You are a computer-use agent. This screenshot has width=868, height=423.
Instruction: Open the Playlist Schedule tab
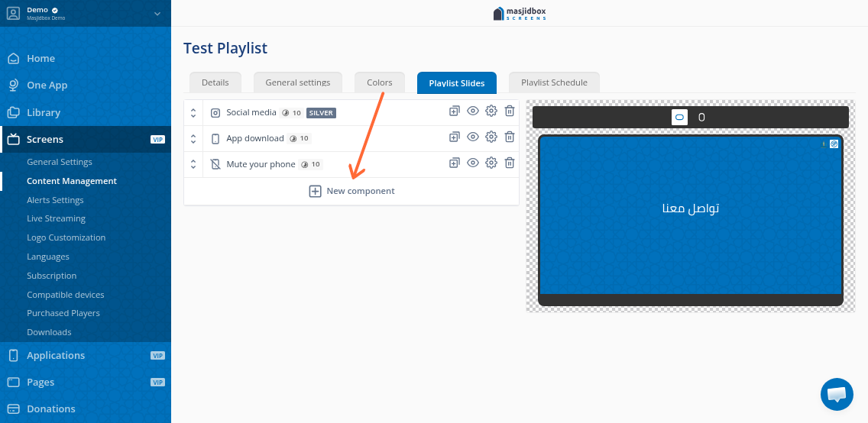click(554, 82)
